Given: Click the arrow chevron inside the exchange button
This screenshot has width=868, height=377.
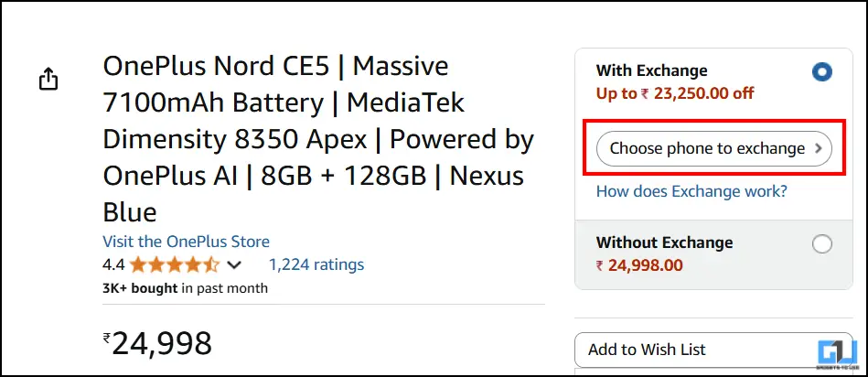Looking at the screenshot, I should point(819,148).
